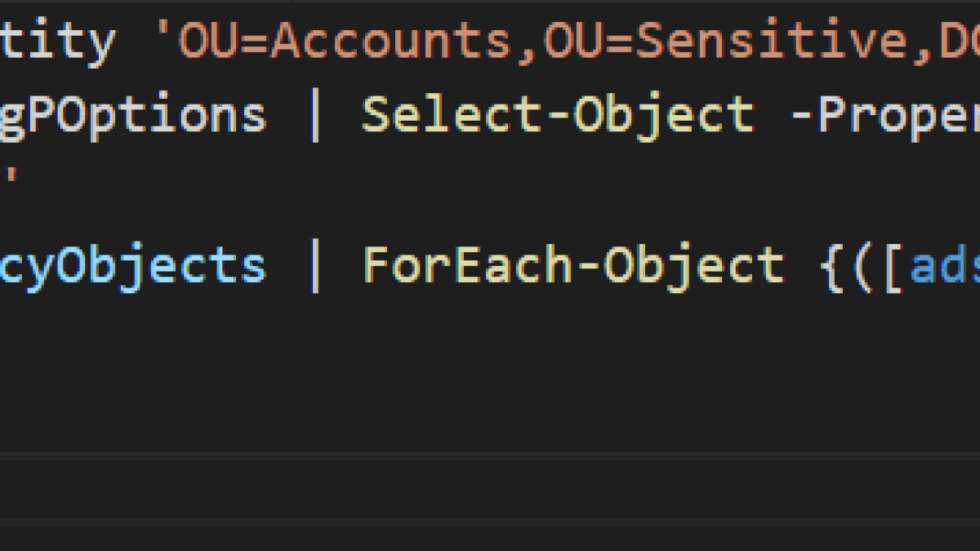Click the upper panel divider below the code
Viewport: 980px width, 551px height.
[x=490, y=456]
